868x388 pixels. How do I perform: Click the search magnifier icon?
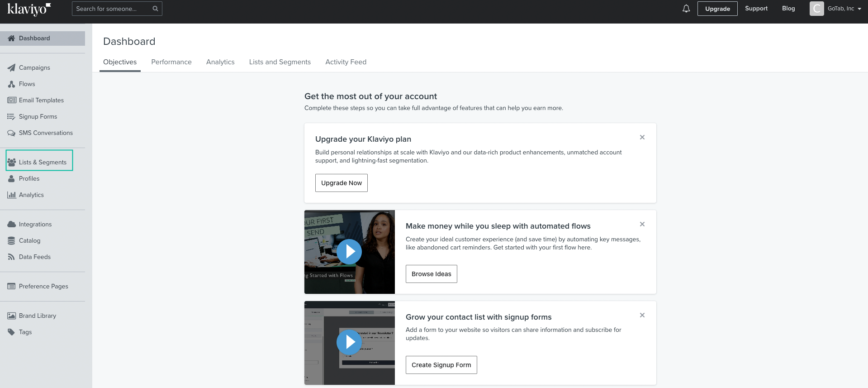click(155, 9)
